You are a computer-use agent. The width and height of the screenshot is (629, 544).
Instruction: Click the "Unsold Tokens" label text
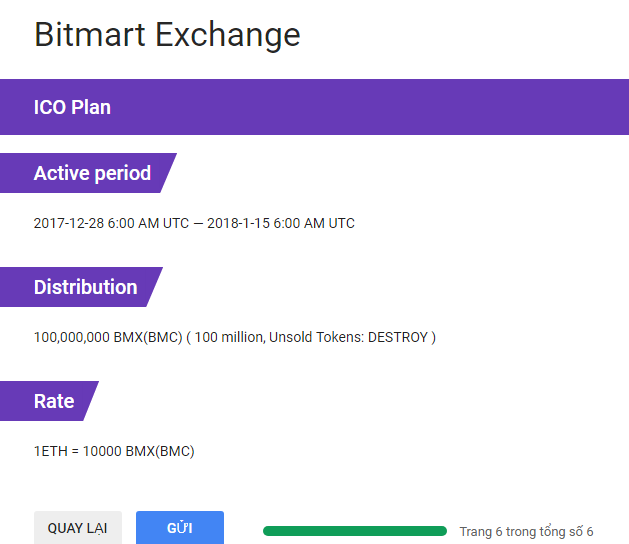316,337
